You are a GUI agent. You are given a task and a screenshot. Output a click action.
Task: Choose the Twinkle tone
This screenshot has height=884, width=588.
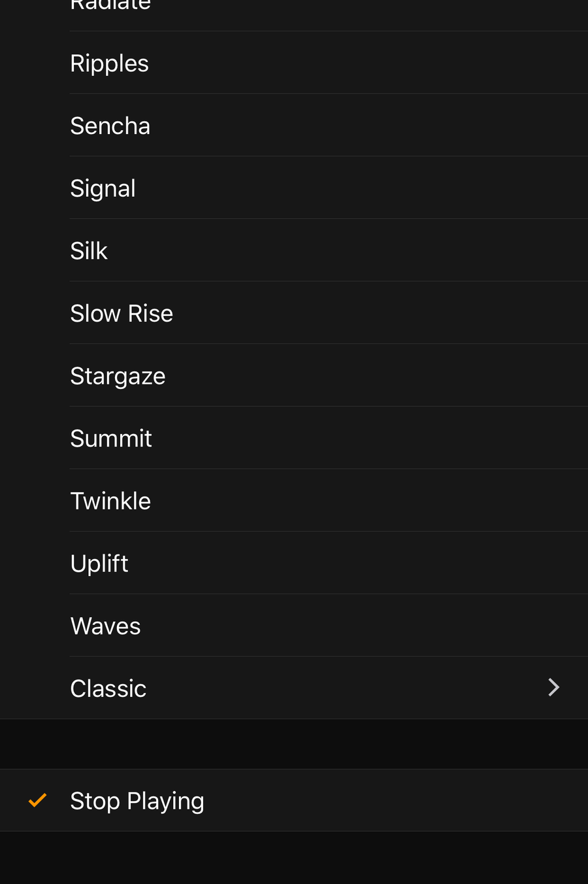click(x=294, y=501)
